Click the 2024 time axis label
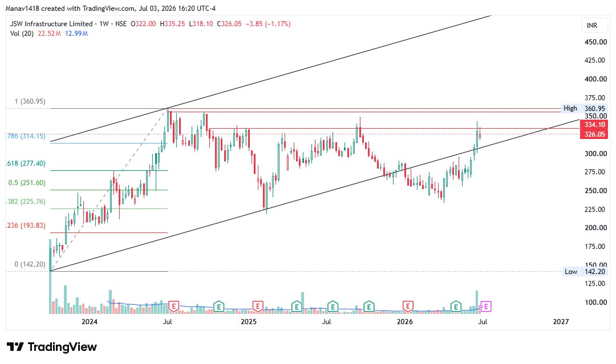The height and width of the screenshot is (364, 616). tap(89, 322)
